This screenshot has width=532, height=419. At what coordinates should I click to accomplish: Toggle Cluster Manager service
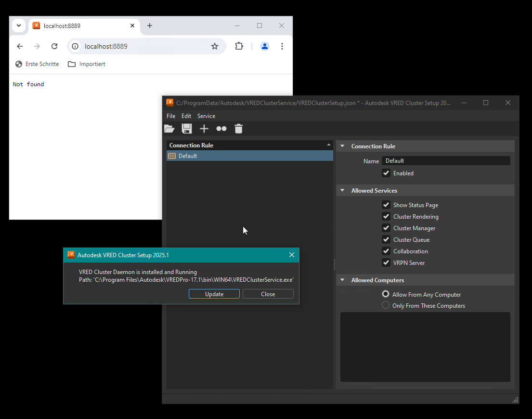click(386, 228)
